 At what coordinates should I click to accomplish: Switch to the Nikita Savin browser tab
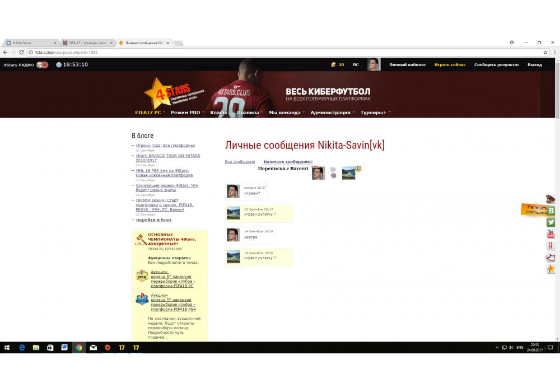point(28,43)
